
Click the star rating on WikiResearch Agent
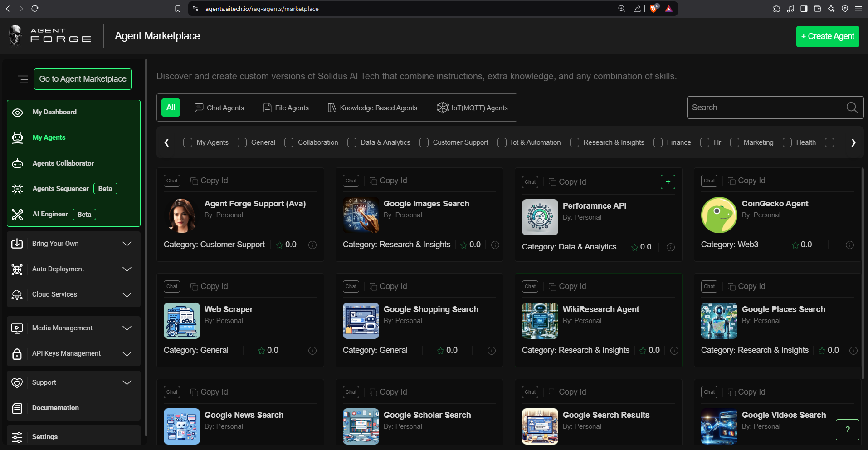649,351
